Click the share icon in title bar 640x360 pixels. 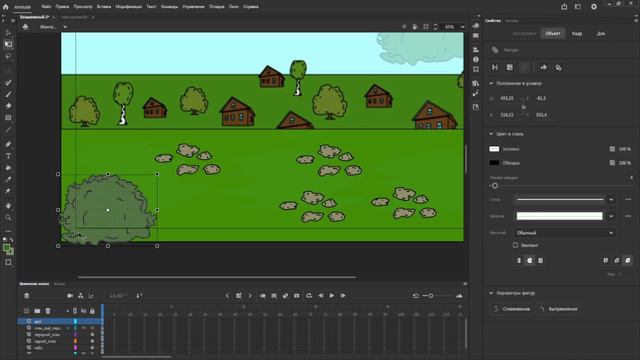[x=564, y=7]
